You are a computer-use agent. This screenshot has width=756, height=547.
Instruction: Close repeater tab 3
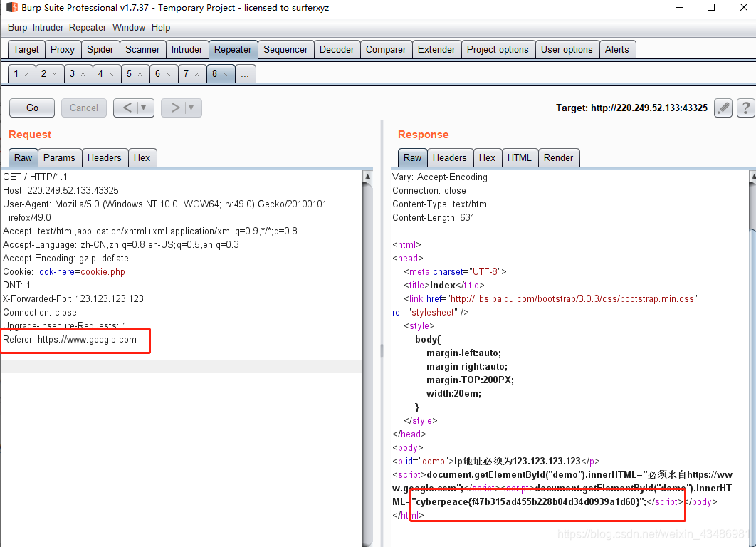(x=83, y=74)
